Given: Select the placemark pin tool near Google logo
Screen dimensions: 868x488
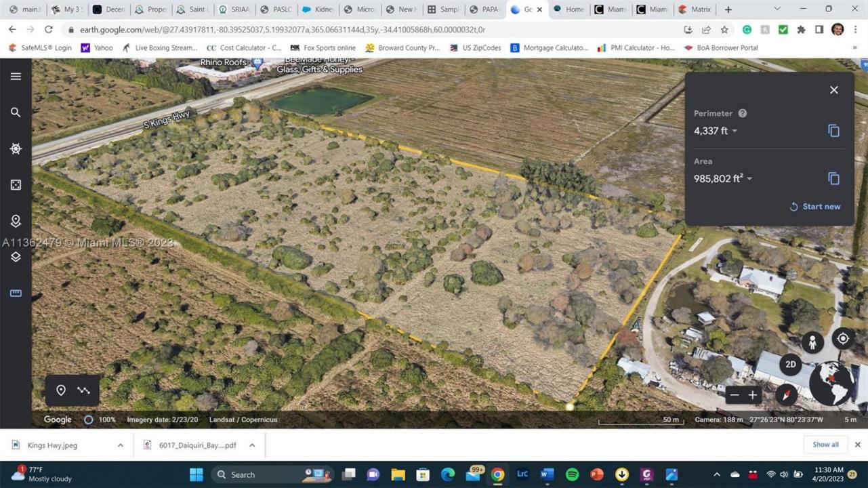Looking at the screenshot, I should 61,390.
